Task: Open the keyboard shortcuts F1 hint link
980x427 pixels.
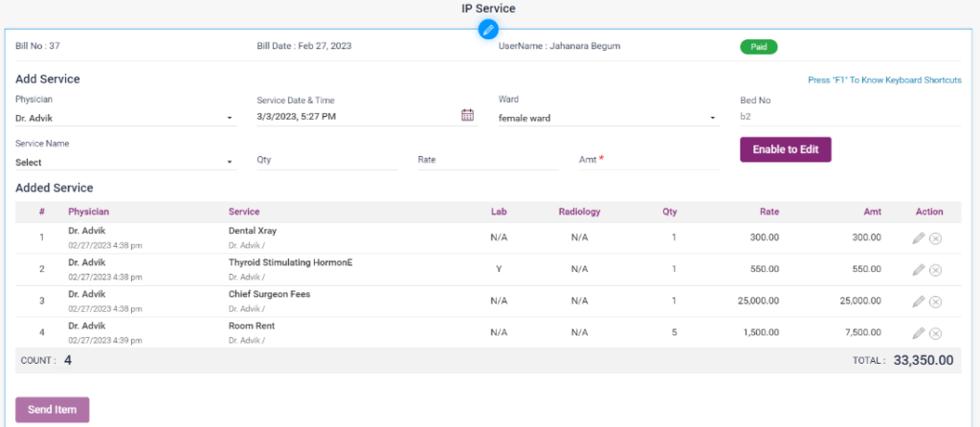Action: (x=884, y=80)
